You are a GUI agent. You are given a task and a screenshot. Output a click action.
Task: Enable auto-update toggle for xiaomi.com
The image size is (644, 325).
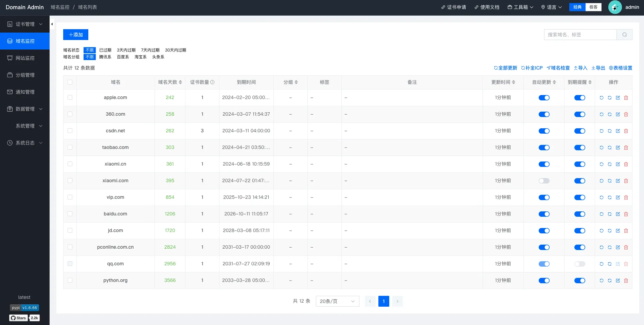[544, 181]
